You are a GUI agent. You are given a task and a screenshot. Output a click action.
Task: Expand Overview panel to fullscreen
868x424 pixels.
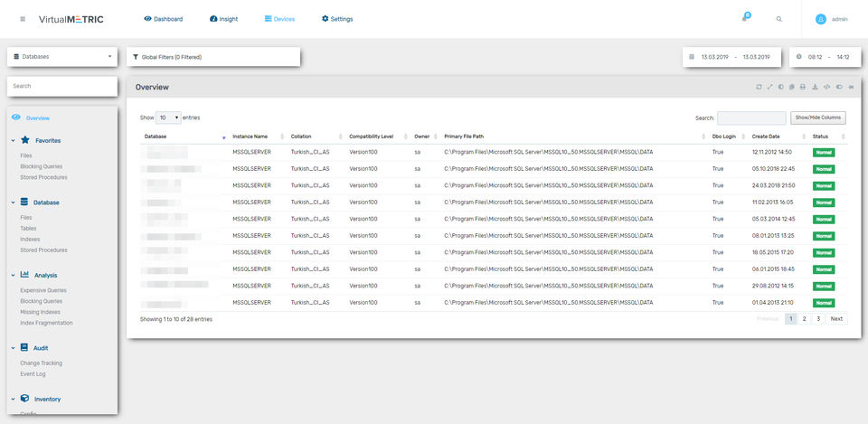[770, 87]
